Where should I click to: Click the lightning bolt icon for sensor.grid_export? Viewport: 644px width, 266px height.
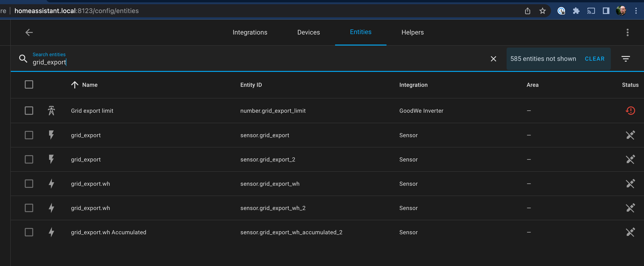[x=51, y=135]
